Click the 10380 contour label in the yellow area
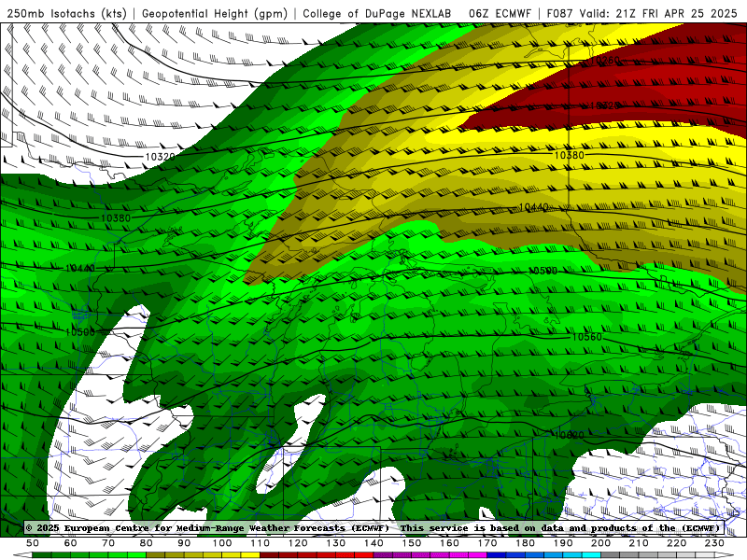 click(x=569, y=155)
